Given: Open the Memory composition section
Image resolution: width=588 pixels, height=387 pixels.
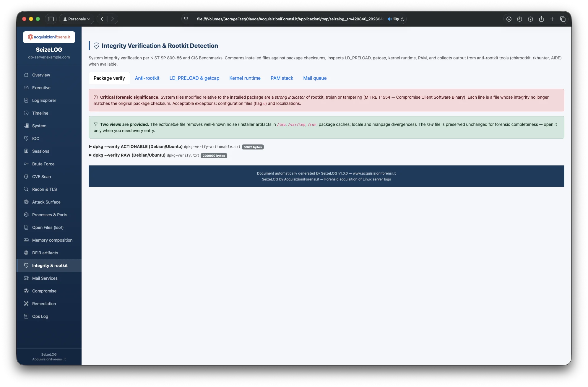Looking at the screenshot, I should click(x=52, y=240).
